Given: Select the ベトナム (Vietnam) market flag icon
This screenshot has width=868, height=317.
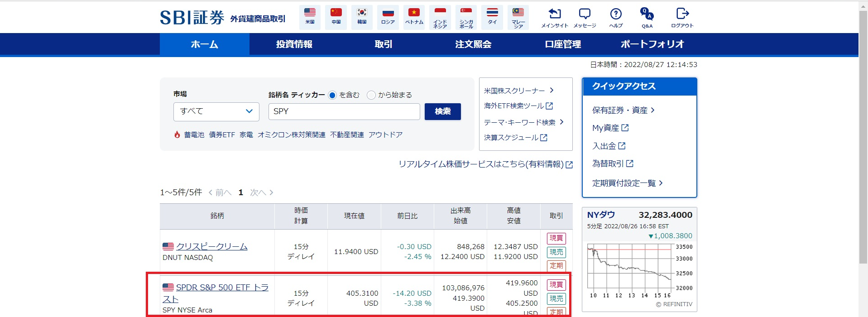Looking at the screenshot, I should (414, 17).
